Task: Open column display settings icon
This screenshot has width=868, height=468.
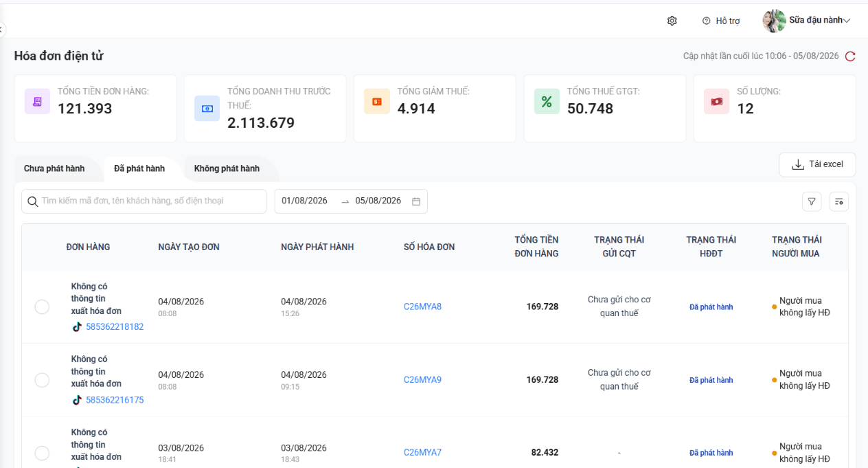Action: point(839,201)
